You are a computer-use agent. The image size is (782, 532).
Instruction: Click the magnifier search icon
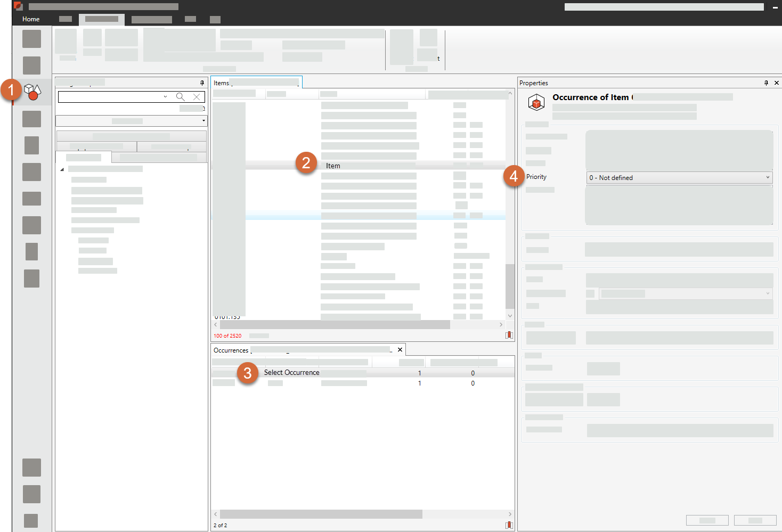pos(181,97)
